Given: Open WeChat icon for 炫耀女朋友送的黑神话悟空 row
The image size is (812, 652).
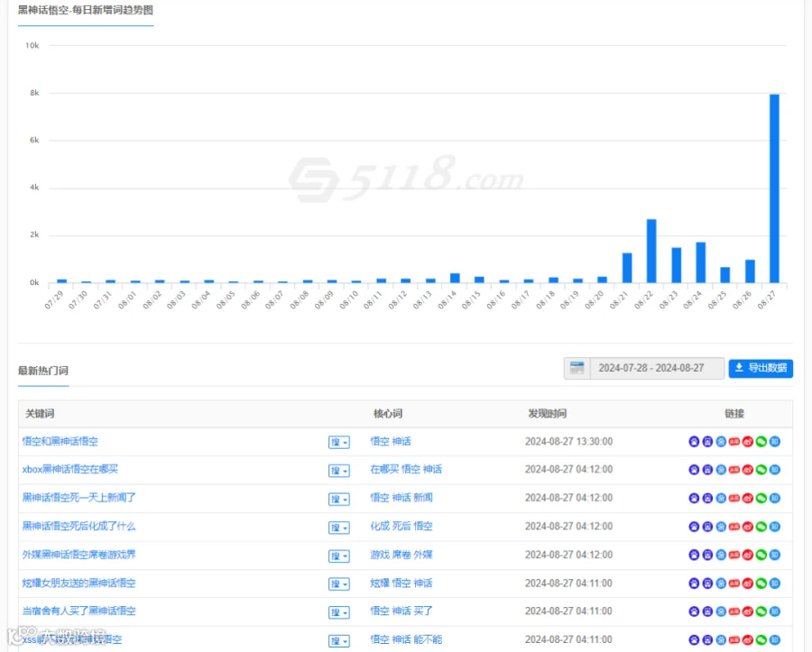Looking at the screenshot, I should pyautogui.click(x=761, y=583).
